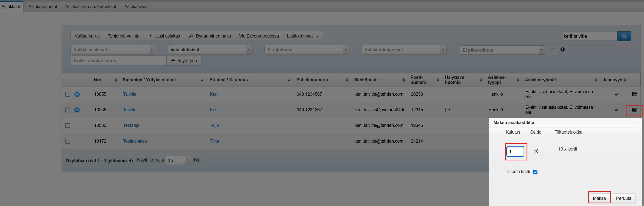The width and height of the screenshot is (644, 206).
Task: Open the Kaikki toimipisteet dropdown
Action: (403, 50)
